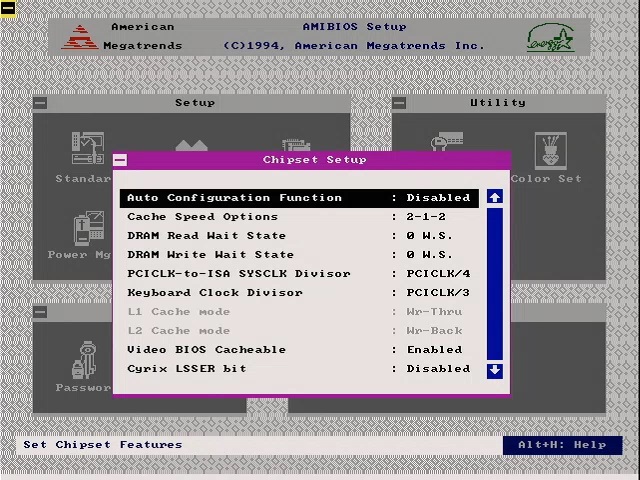This screenshot has width=640, height=480.
Task: Open the top-left system menu box
Action: [8, 8]
